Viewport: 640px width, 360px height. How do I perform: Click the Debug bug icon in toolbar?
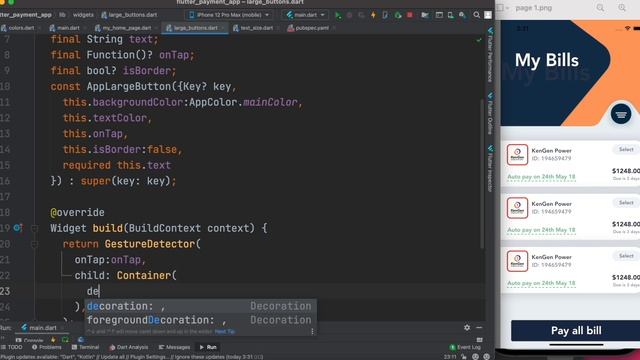pos(350,15)
